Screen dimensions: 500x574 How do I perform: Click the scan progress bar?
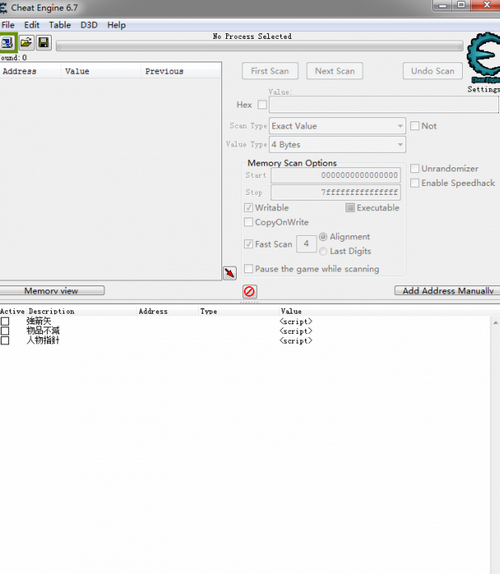(260, 46)
